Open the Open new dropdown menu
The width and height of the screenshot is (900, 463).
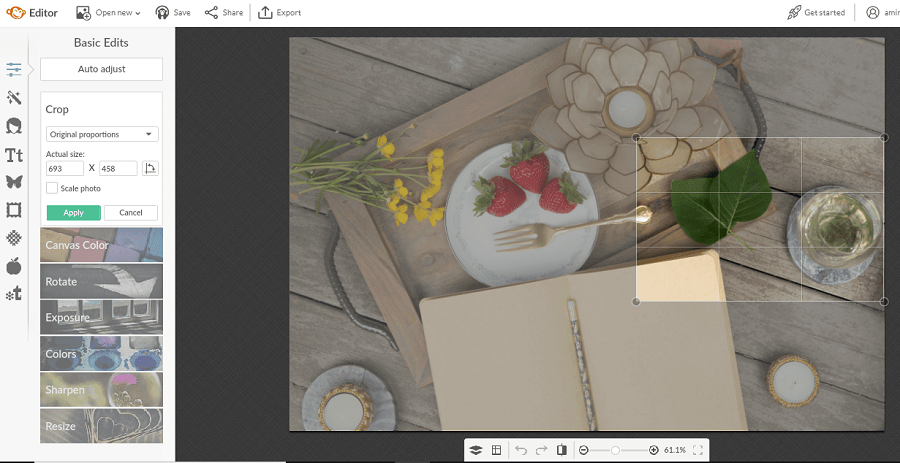[108, 13]
